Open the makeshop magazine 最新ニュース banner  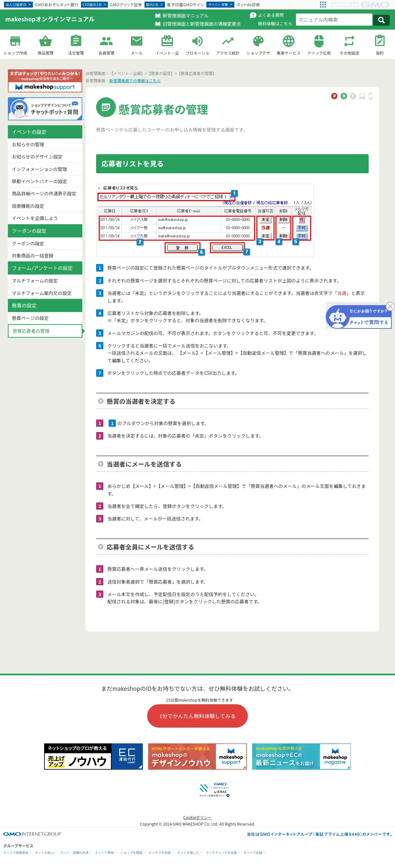click(301, 757)
